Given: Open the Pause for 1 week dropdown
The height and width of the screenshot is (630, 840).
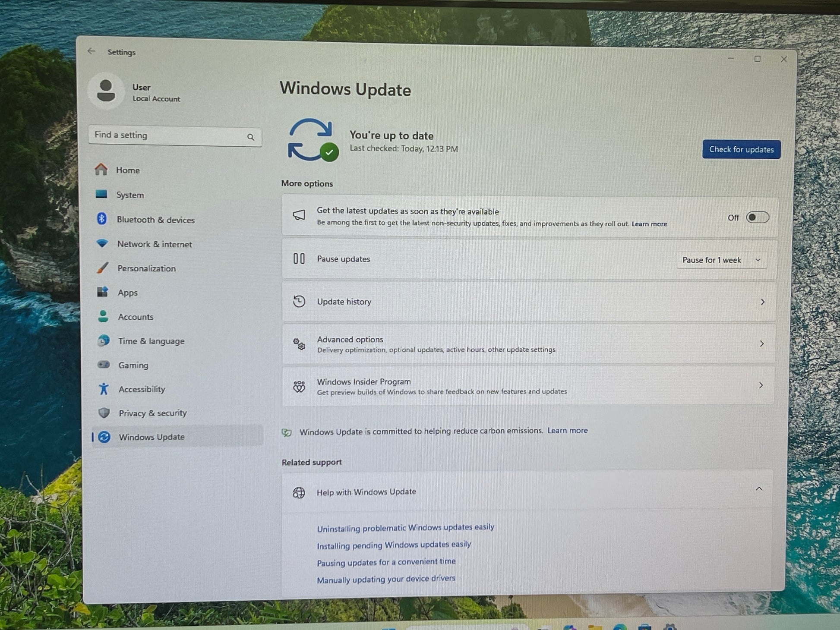Looking at the screenshot, I should pos(722,260).
